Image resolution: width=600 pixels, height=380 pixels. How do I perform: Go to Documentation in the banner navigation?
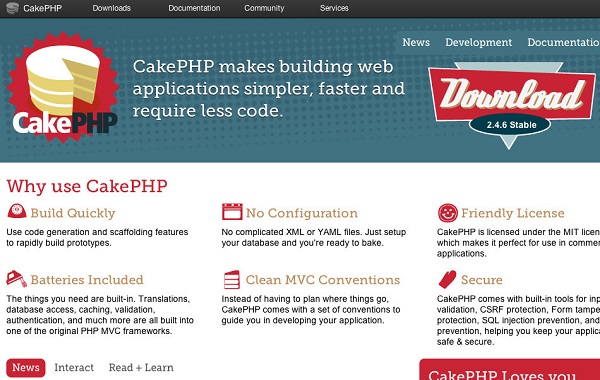563,42
